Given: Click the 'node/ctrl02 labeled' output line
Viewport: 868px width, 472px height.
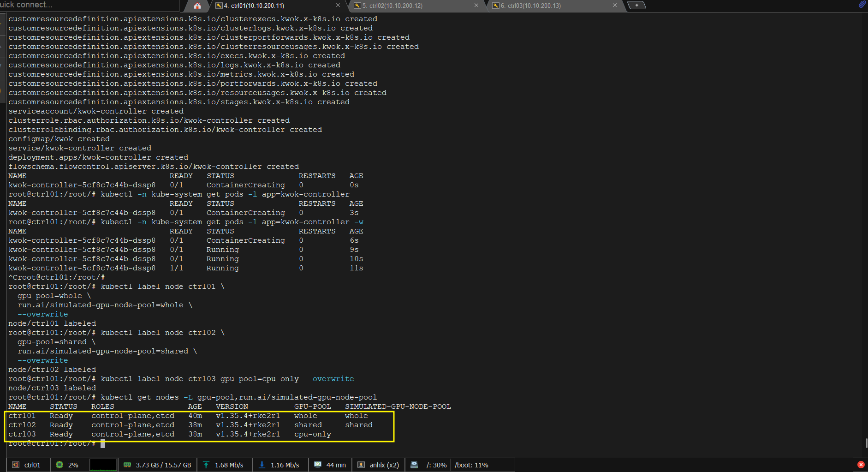Looking at the screenshot, I should [52, 370].
